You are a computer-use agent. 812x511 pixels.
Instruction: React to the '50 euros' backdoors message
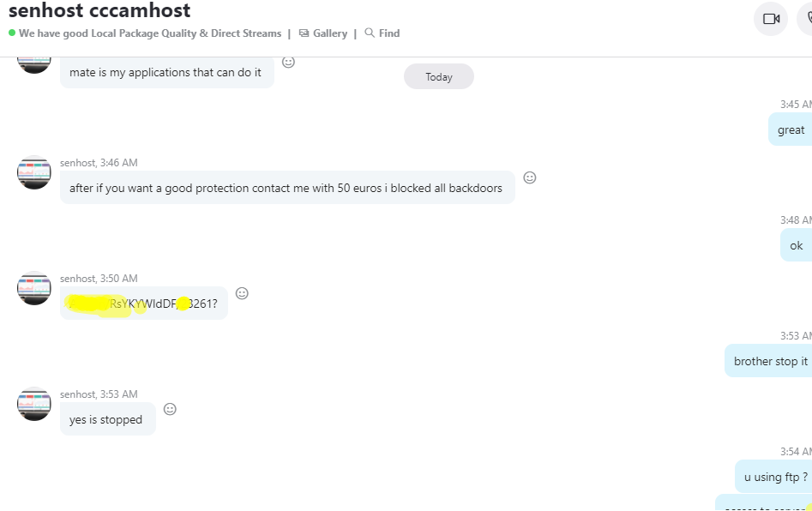530,177
